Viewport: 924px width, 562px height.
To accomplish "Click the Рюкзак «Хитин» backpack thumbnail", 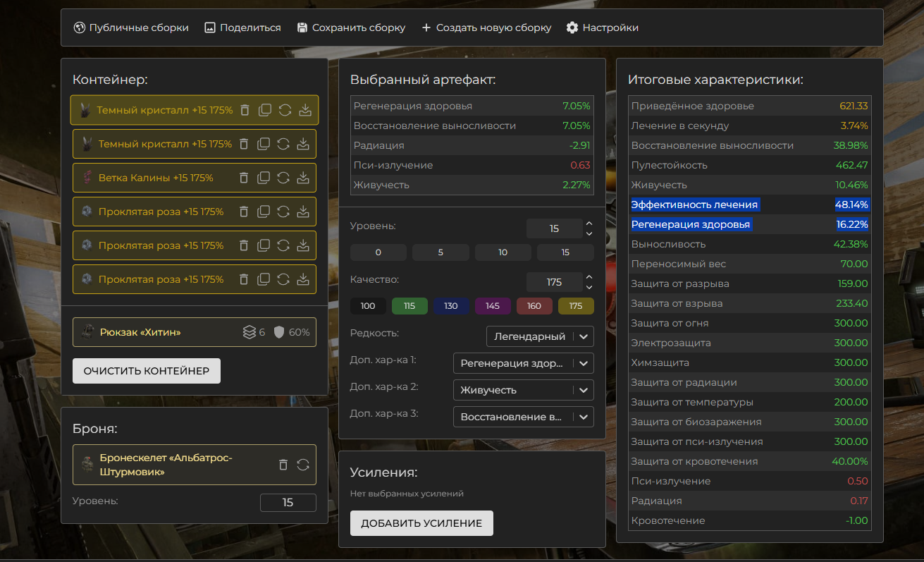I will (x=87, y=332).
